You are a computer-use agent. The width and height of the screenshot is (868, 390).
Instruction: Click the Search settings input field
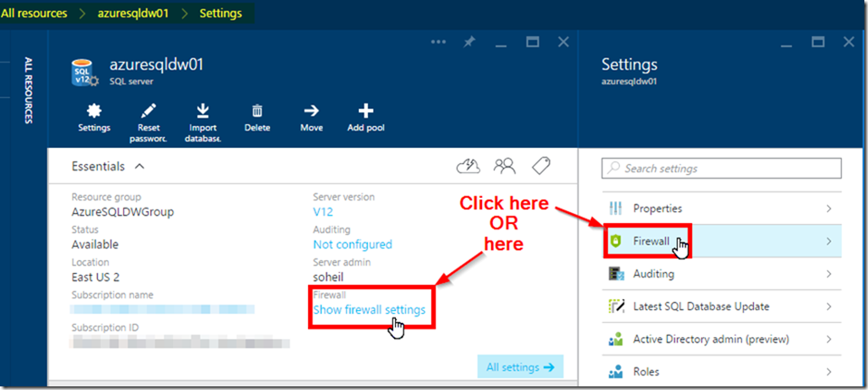coord(722,169)
